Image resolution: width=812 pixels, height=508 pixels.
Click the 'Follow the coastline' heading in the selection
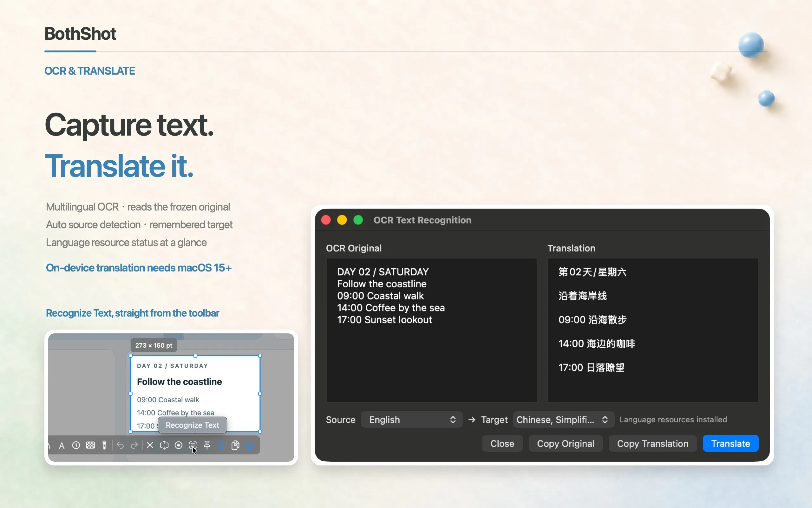tap(179, 382)
